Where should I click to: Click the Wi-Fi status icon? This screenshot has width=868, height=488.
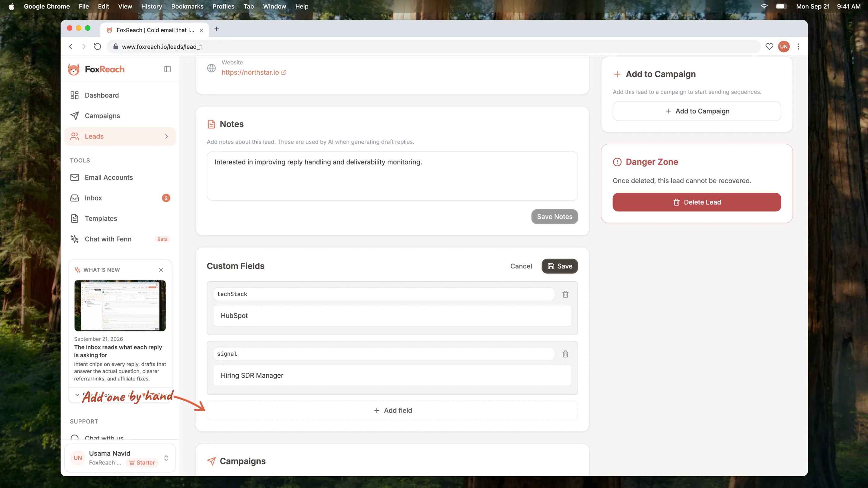click(764, 6)
